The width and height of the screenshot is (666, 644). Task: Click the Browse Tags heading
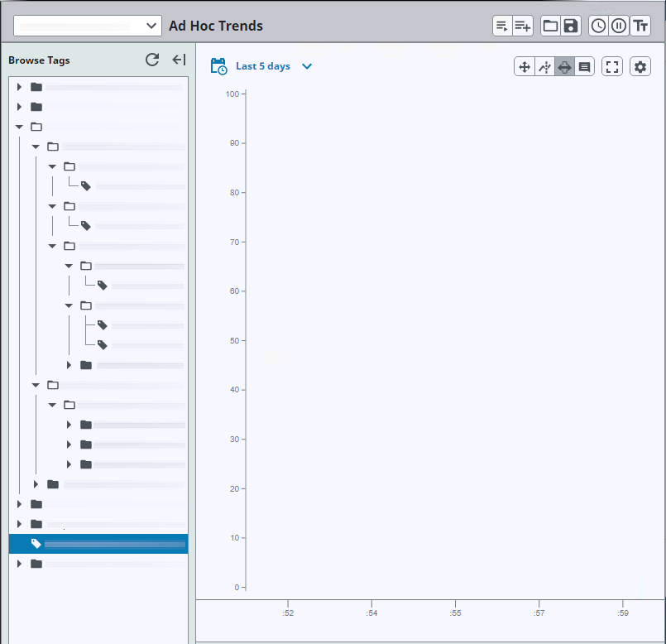39,60
